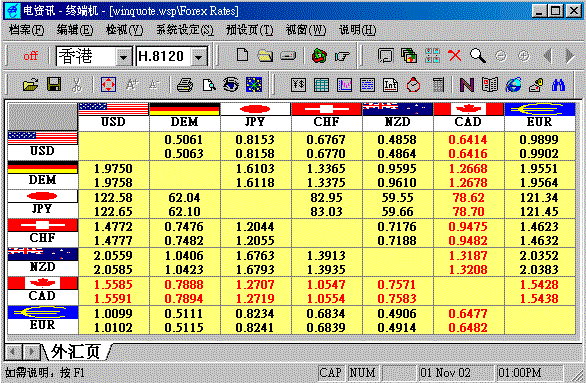
Task: Open the 编辑(E) menu
Action: pyautogui.click(x=75, y=30)
